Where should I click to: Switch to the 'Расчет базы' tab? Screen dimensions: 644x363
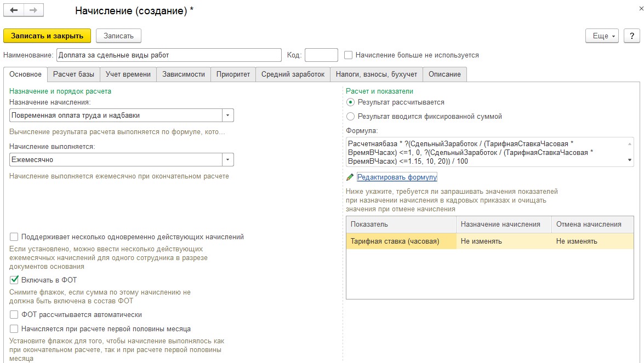(x=73, y=74)
